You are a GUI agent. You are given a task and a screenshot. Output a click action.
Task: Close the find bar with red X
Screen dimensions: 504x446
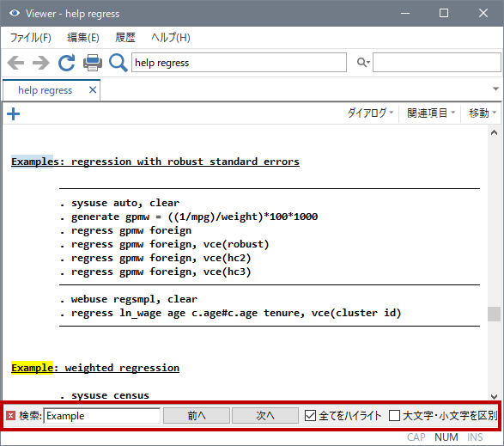click(x=10, y=416)
